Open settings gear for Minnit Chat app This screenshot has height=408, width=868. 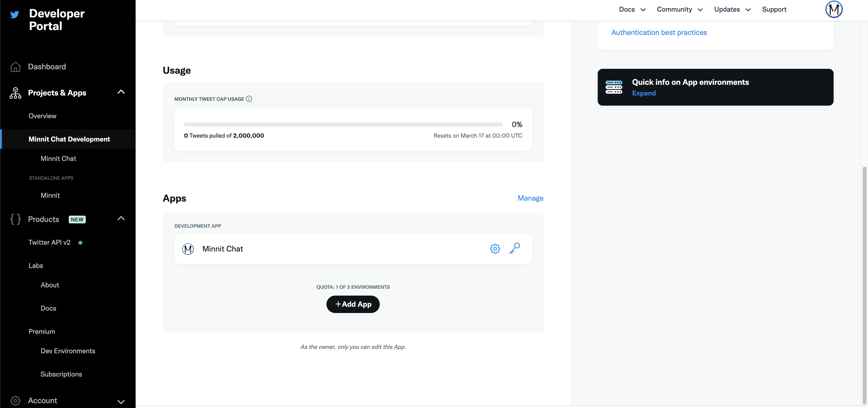coord(495,249)
